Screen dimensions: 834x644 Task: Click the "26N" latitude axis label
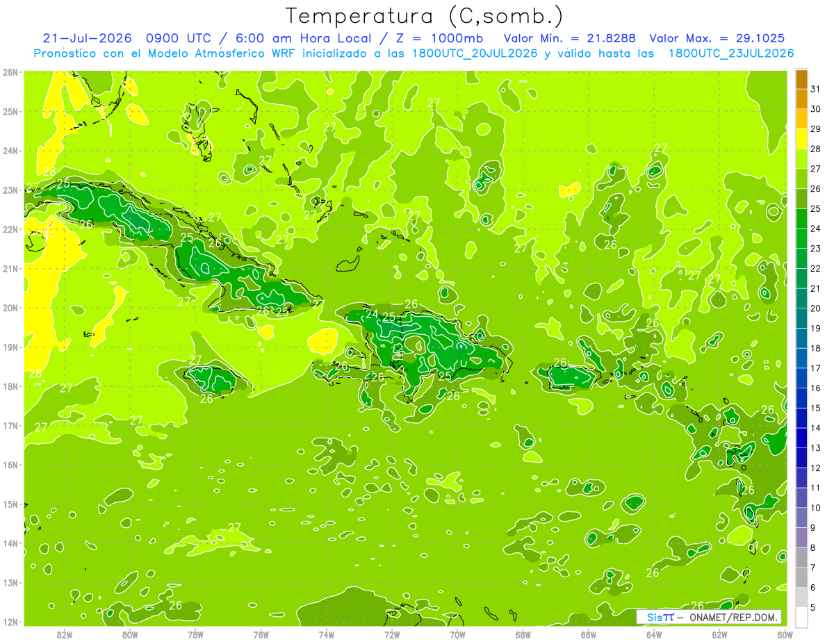point(10,72)
